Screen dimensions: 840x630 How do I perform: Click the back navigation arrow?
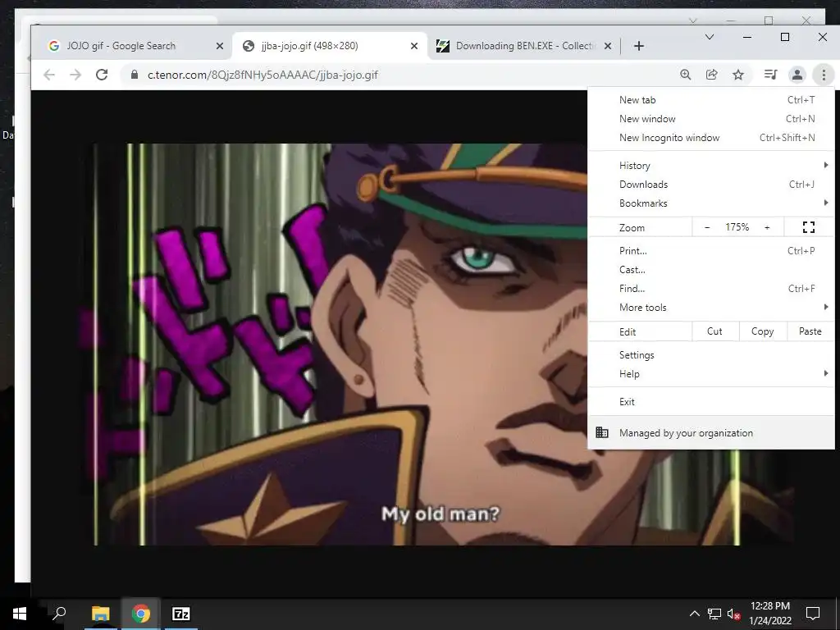[49, 75]
